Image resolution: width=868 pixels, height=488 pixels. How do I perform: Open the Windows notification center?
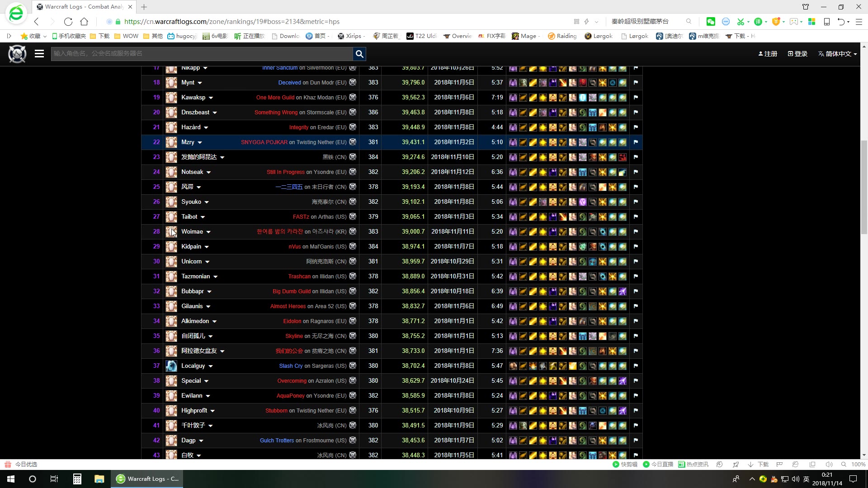854,479
